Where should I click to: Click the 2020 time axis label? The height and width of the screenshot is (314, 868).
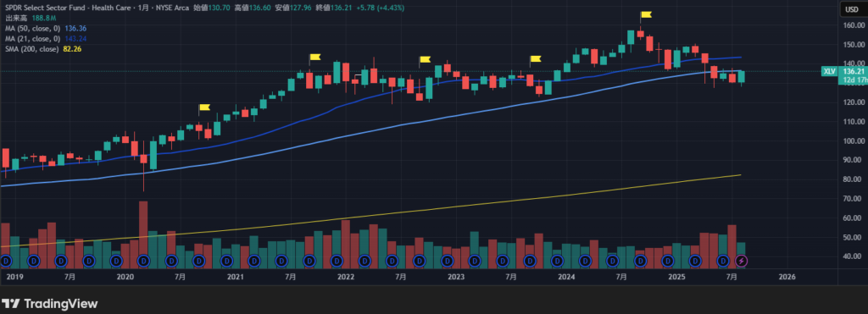125,277
